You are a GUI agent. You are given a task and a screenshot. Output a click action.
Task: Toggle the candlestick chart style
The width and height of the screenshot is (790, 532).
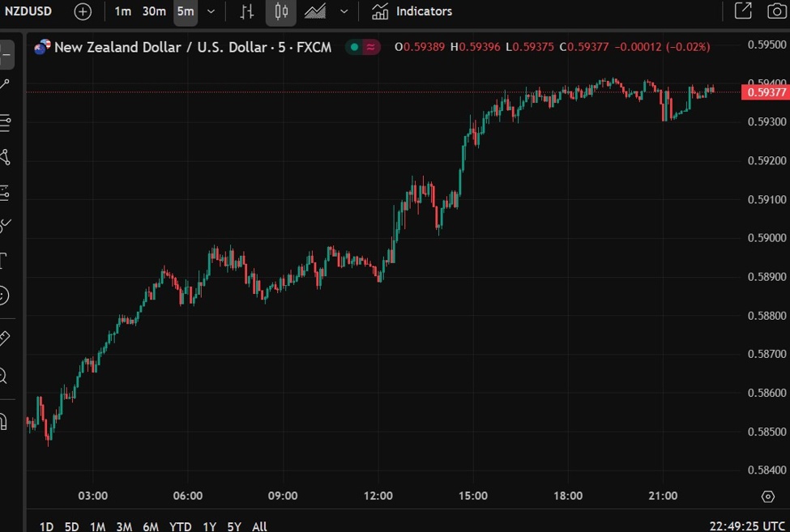(281, 11)
